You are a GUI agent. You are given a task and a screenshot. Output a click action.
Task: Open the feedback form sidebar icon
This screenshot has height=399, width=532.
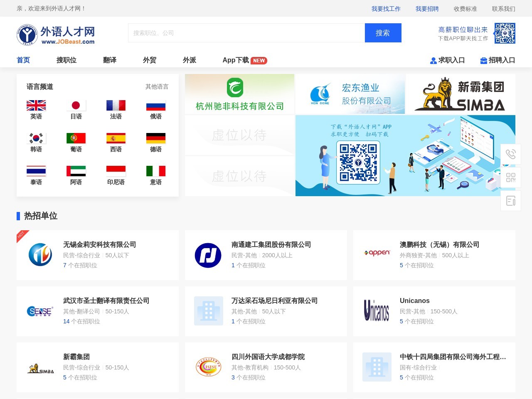click(511, 201)
